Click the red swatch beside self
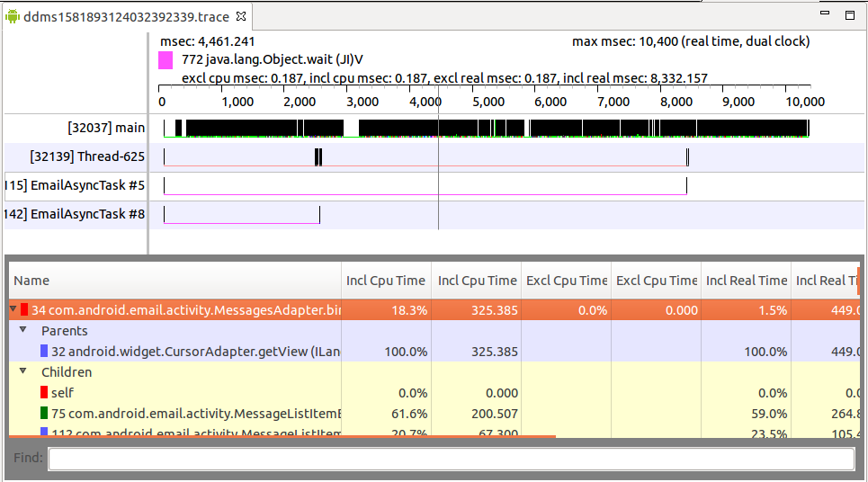Screen dimensions: 868x482 click(x=44, y=392)
